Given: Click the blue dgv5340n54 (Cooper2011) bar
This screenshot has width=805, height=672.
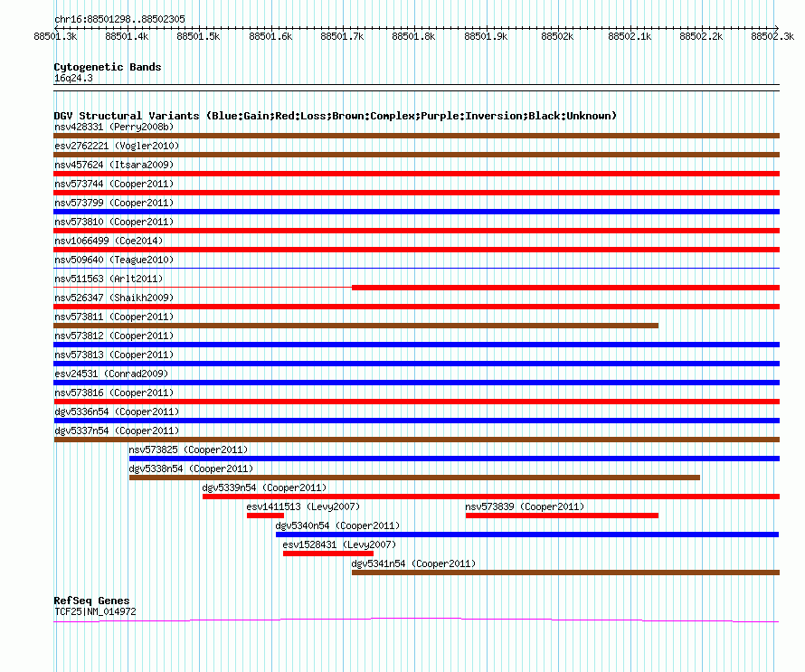Looking at the screenshot, I should (527, 535).
